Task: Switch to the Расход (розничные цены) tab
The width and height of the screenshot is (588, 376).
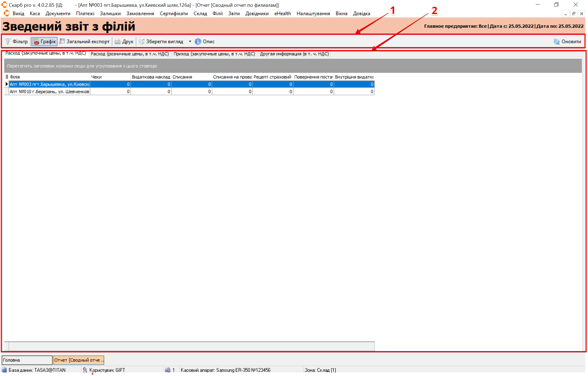Action: pyautogui.click(x=130, y=54)
